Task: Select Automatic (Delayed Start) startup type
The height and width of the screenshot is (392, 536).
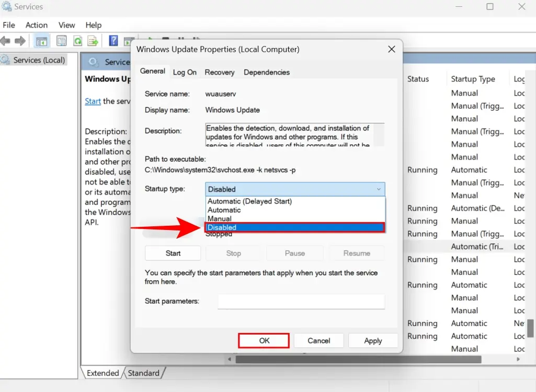Action: pyautogui.click(x=249, y=201)
